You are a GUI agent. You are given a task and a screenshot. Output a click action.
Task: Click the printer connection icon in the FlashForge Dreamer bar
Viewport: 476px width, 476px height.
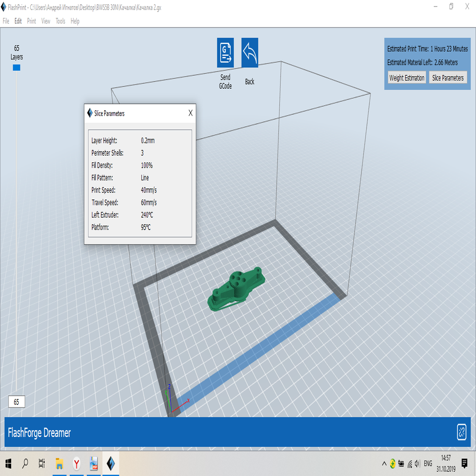click(x=461, y=433)
